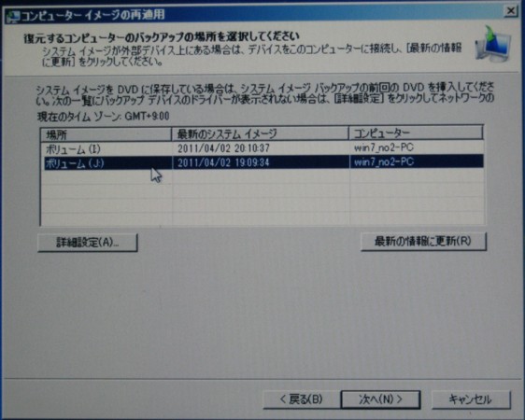Screen dimensions: 525x420
Task: Click the 現在のタイム ゾーン GMT+9:00 label
Action: click(x=103, y=117)
